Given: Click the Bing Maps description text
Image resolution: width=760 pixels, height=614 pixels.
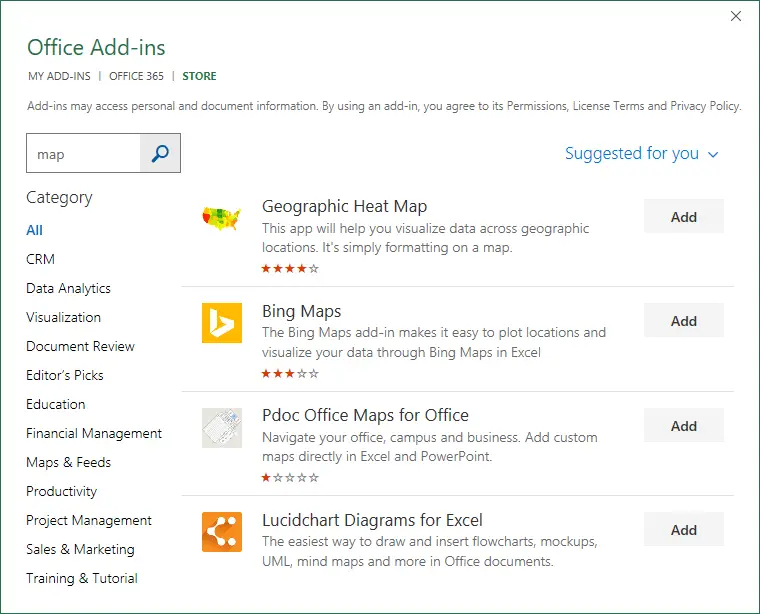Looking at the screenshot, I should (x=434, y=342).
